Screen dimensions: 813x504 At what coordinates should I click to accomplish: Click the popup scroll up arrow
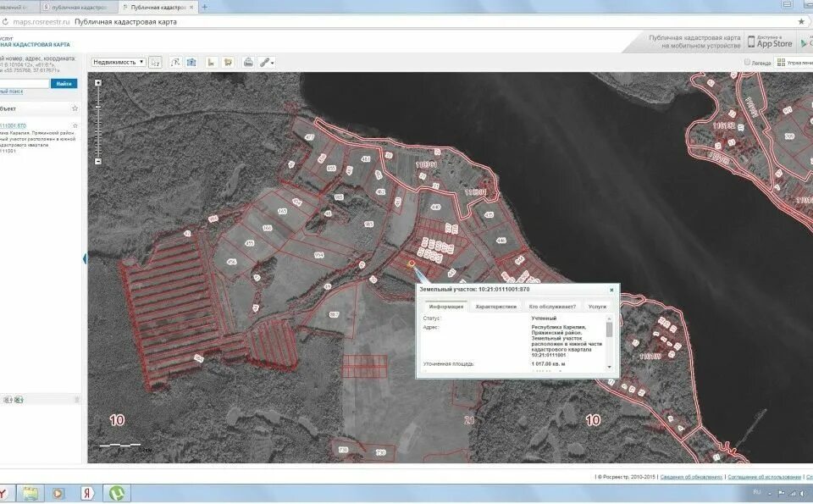click(609, 318)
